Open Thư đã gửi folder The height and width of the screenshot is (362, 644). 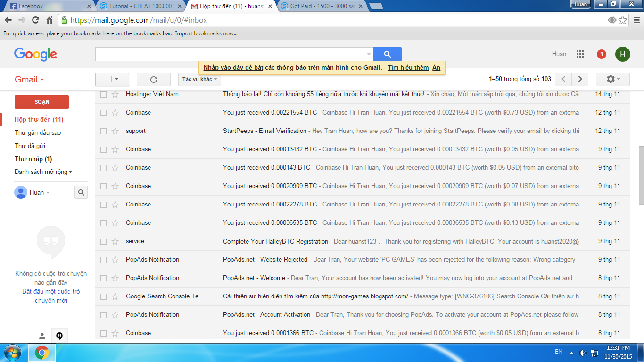(30, 146)
